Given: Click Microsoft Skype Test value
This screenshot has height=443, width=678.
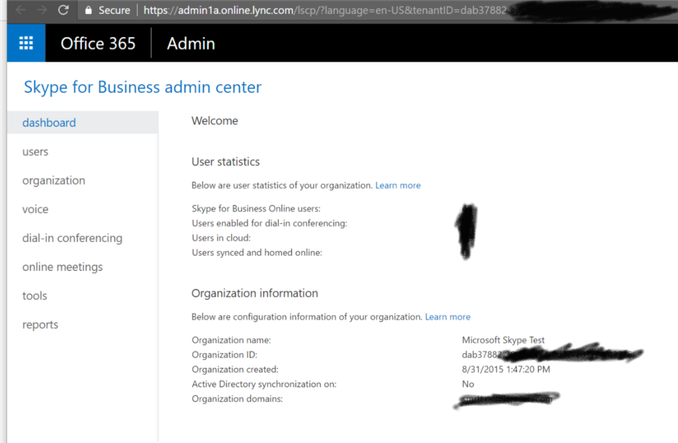Looking at the screenshot, I should click(x=503, y=340).
